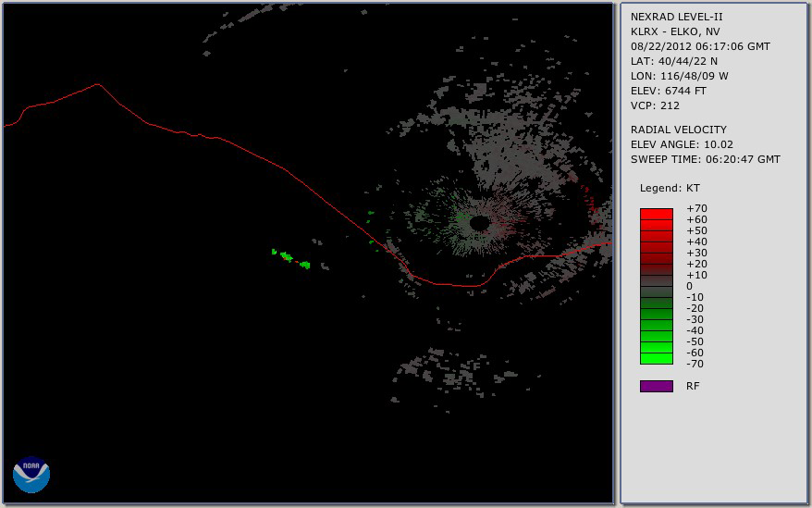Click the black radar center cone of silence
This screenshot has height=508, width=812.
[480, 223]
